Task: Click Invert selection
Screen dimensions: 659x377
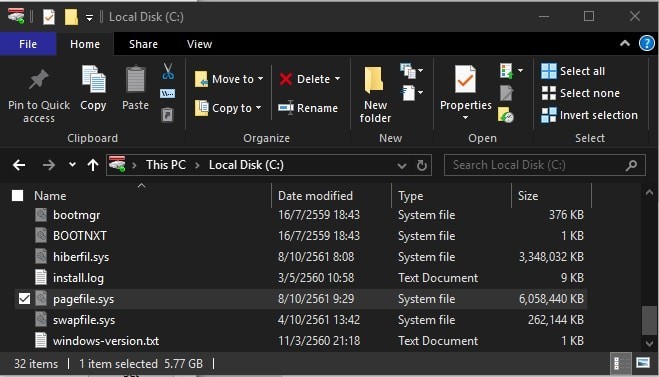Action: coord(589,115)
